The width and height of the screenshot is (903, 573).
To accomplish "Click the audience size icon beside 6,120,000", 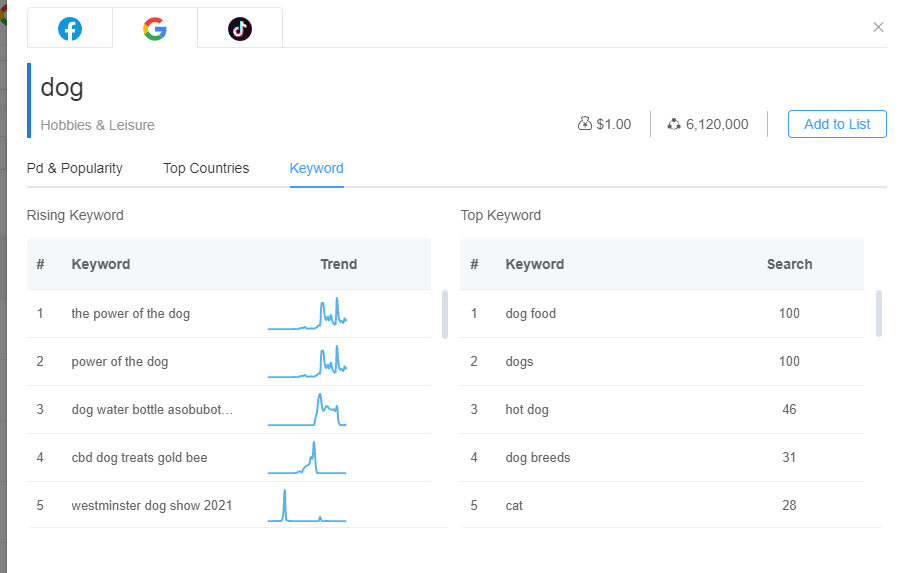I will (674, 124).
